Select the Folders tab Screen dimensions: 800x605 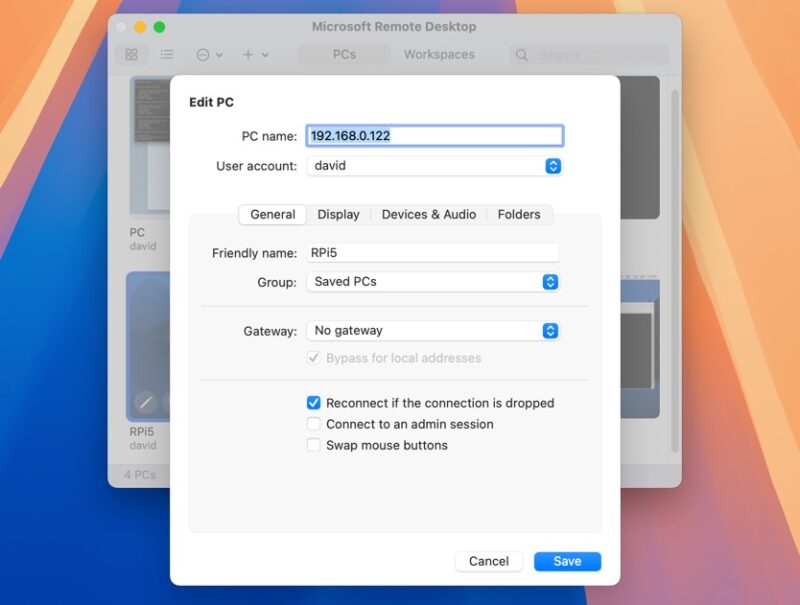coord(519,214)
